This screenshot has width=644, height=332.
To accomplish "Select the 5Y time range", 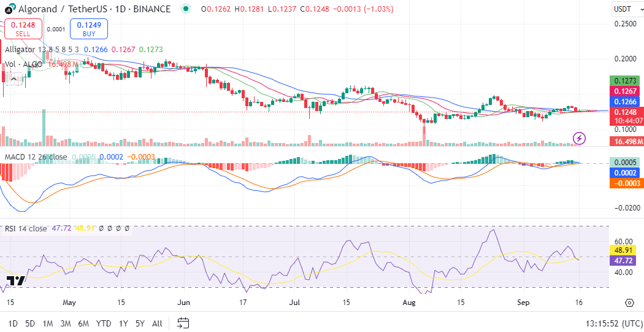I will click(x=140, y=323).
